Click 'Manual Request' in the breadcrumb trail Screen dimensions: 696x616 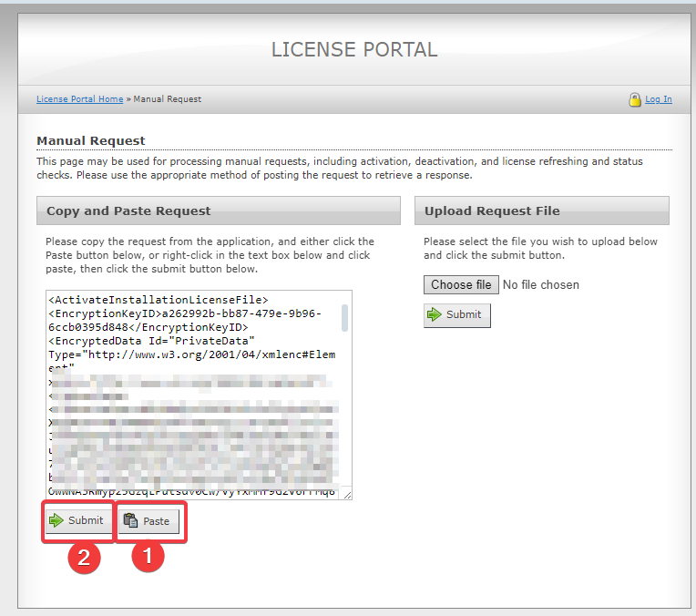tap(168, 99)
